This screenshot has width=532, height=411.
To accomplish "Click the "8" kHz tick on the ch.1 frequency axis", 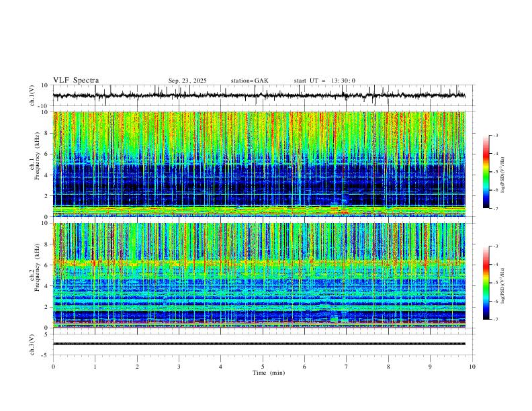I will [46, 133].
